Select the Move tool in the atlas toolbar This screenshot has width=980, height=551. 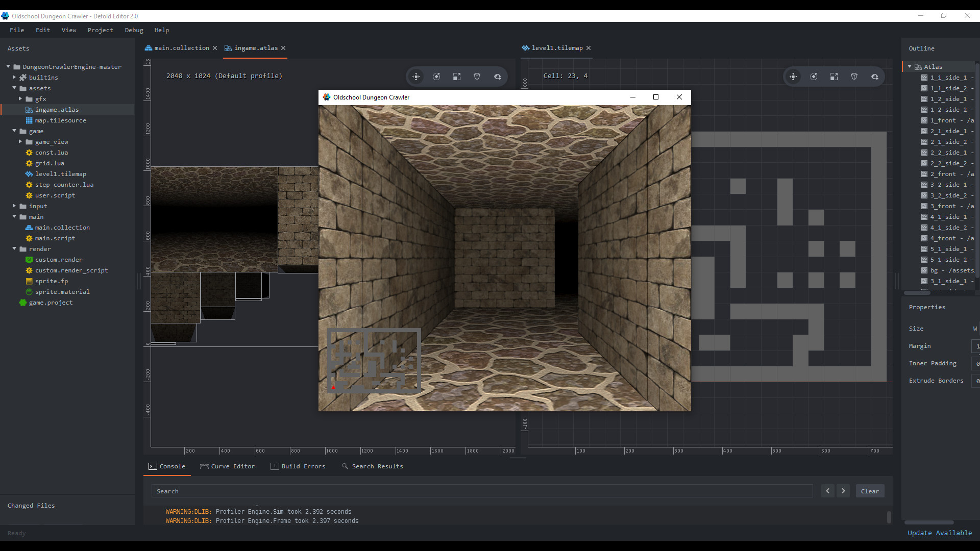416,77
